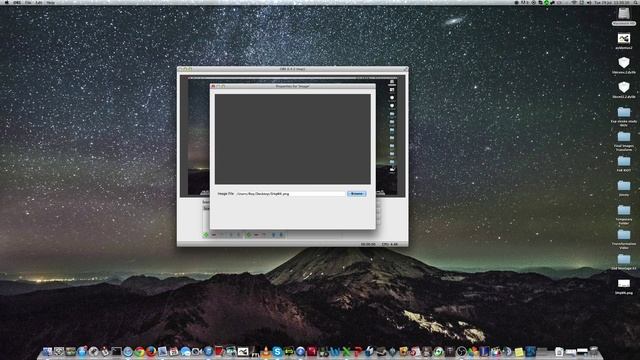Viewport: 640px width, 360px height.
Task: Open Skype from the dock
Action: [278, 351]
